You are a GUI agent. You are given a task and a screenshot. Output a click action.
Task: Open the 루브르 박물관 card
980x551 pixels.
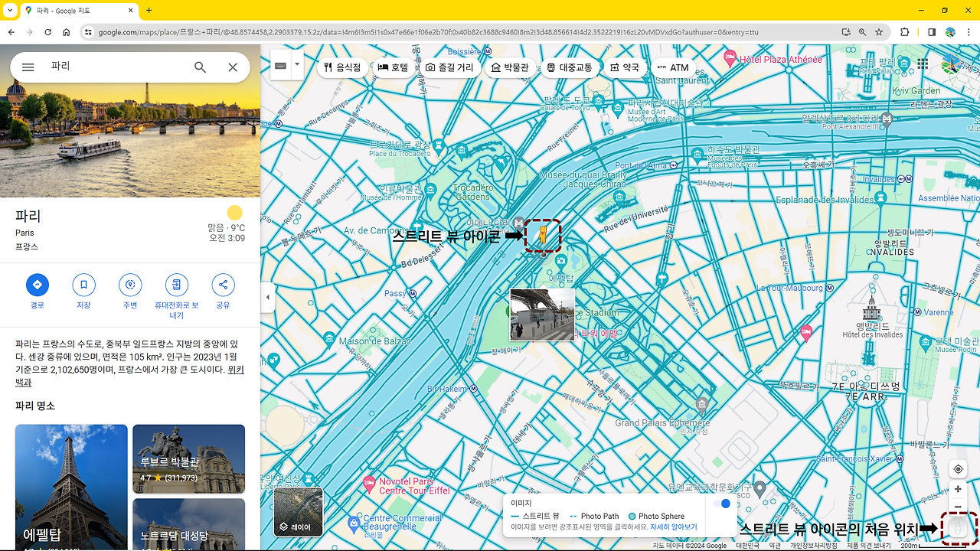[x=188, y=459]
